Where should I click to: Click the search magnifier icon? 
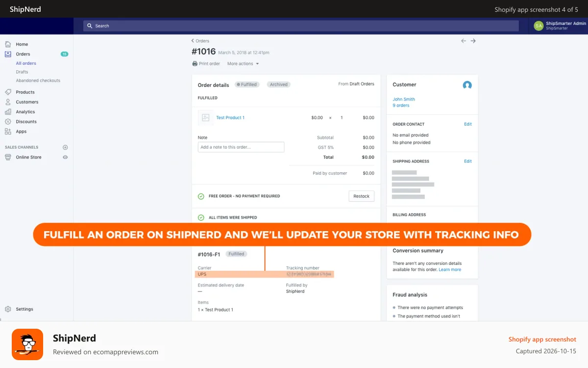pos(90,26)
